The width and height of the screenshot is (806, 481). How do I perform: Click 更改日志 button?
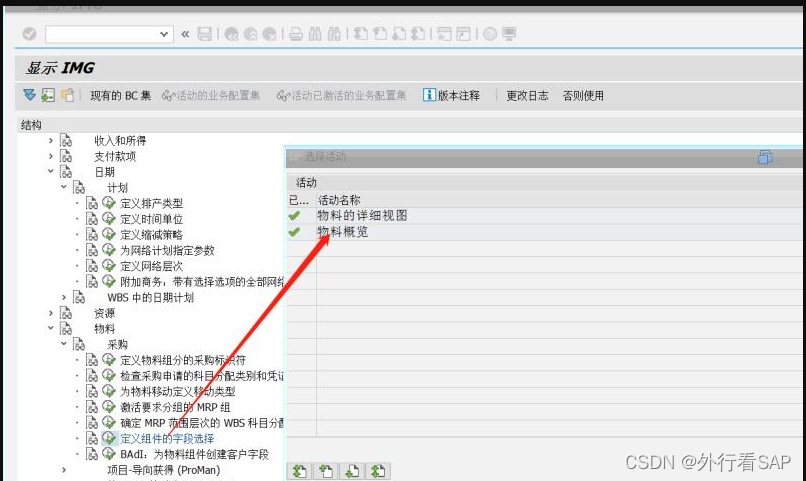(x=527, y=96)
